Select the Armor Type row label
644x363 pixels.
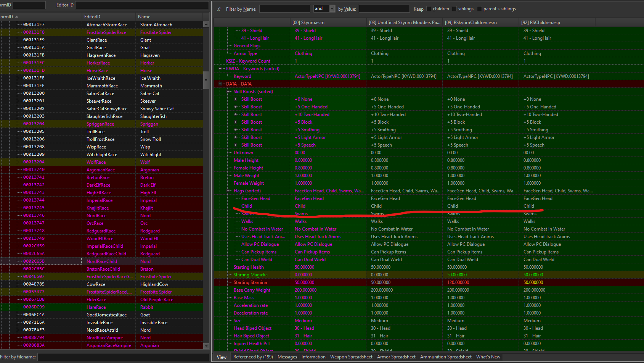245,53
